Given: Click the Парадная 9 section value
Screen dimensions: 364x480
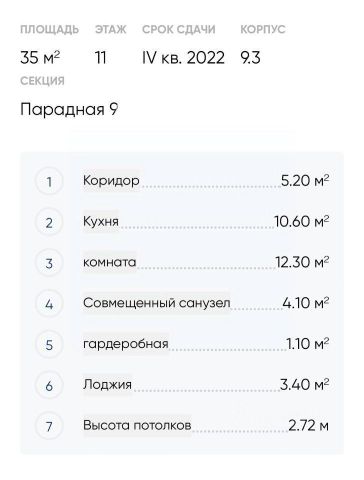Looking at the screenshot, I should click(x=69, y=109).
